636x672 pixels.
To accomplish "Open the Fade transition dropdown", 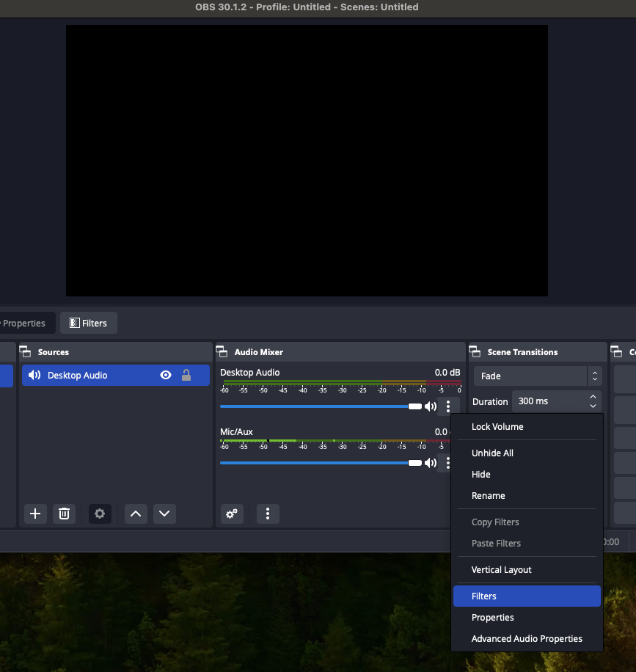I will coord(536,376).
